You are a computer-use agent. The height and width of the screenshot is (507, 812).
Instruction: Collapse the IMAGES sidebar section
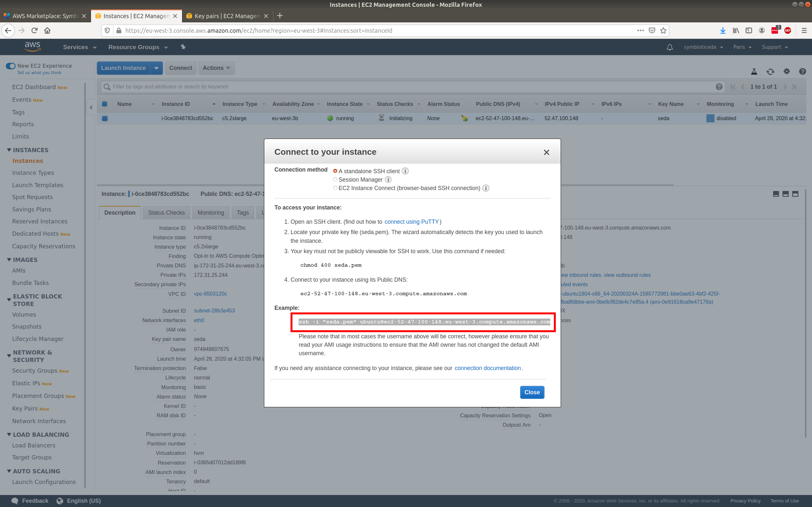(9, 260)
